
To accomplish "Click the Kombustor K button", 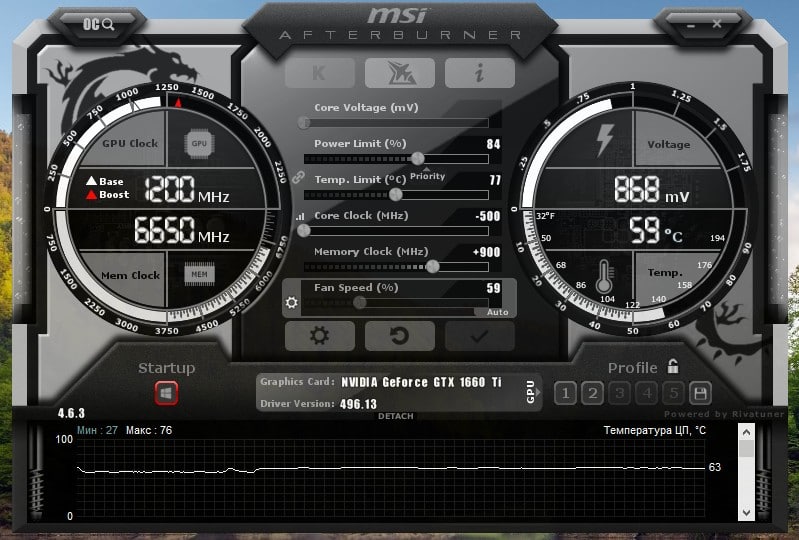I will [320, 73].
